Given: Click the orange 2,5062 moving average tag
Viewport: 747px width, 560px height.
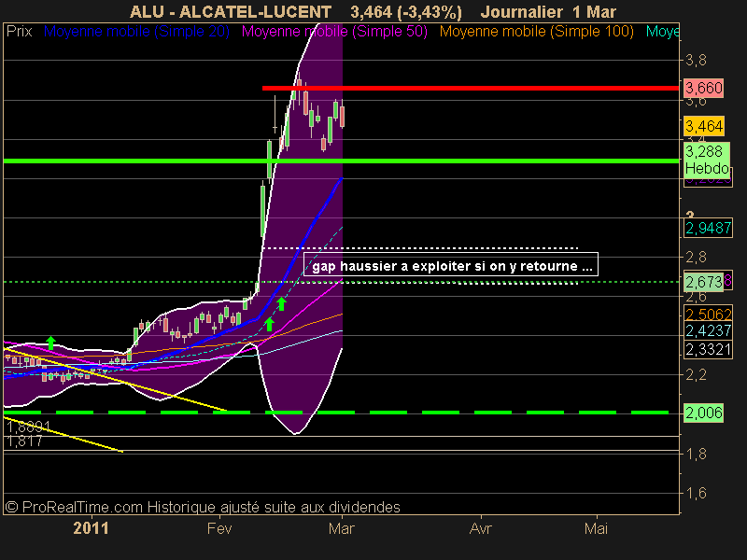Looking at the screenshot, I should [708, 315].
